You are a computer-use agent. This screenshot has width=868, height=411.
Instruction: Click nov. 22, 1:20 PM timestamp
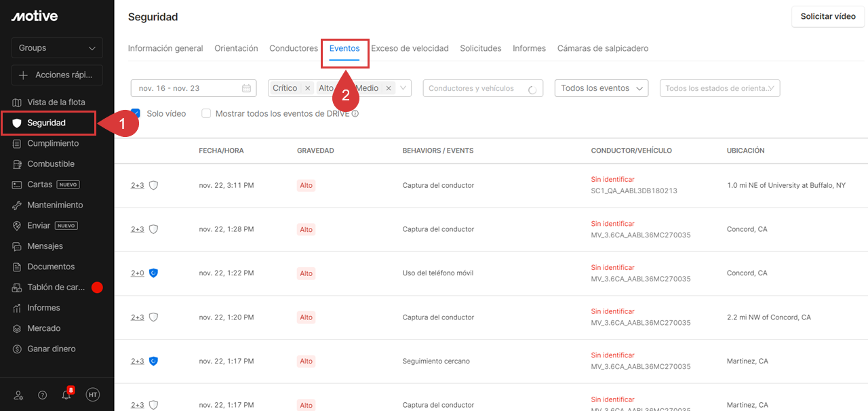coord(226,317)
